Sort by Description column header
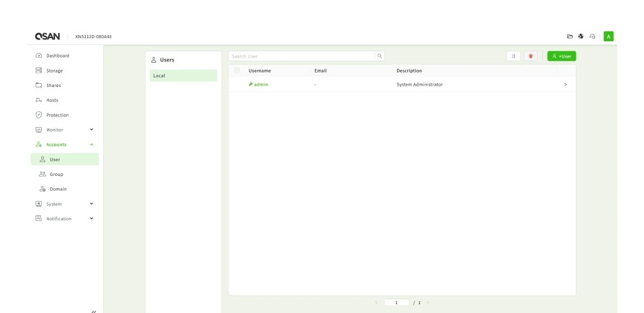 tap(409, 71)
